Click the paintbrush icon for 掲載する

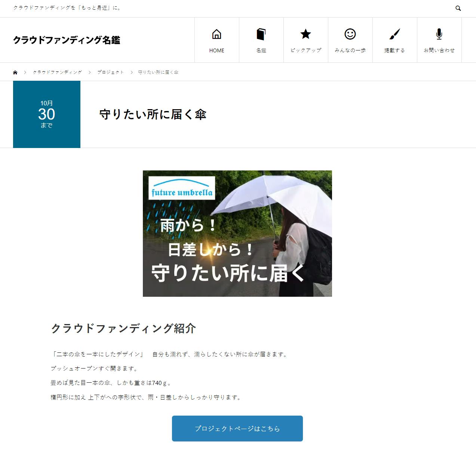coord(394,34)
